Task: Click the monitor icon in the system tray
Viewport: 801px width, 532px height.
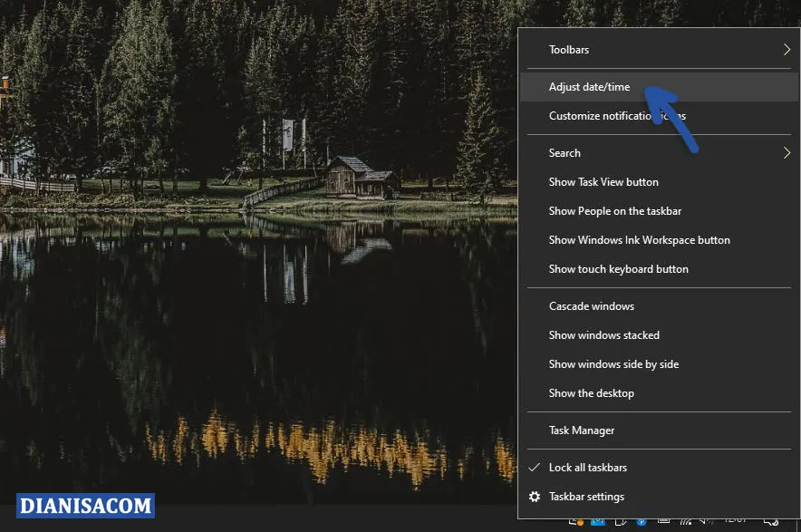Action: tap(662, 524)
